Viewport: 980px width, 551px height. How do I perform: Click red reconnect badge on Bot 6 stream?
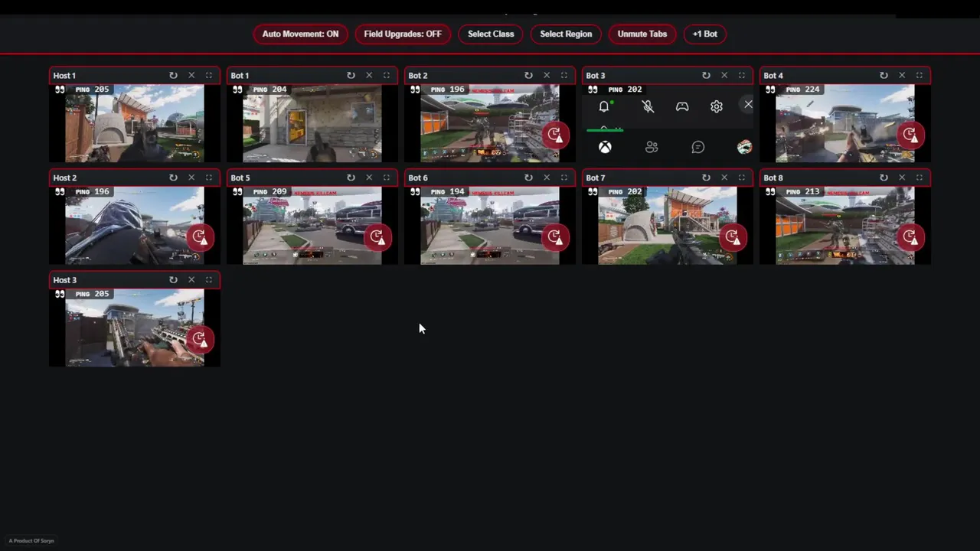pyautogui.click(x=555, y=237)
